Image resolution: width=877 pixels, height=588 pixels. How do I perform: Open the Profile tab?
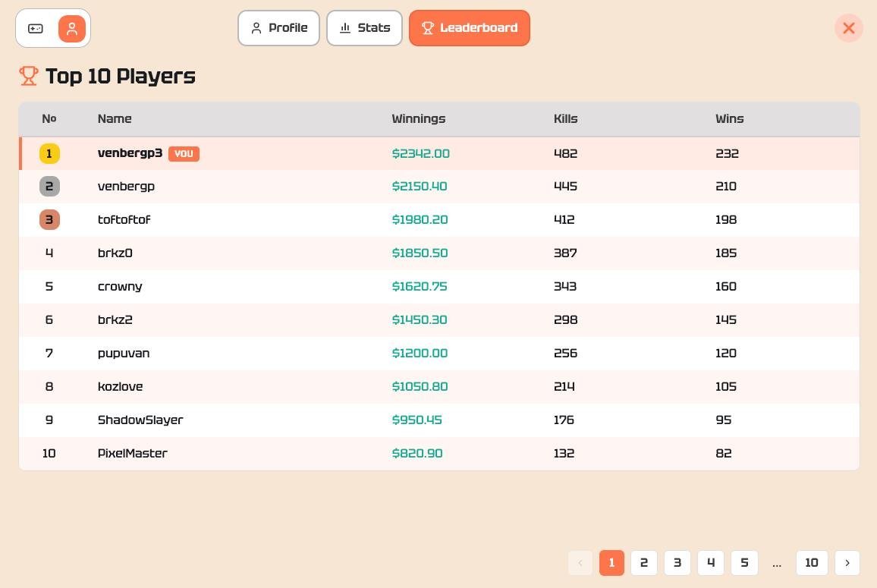point(278,28)
